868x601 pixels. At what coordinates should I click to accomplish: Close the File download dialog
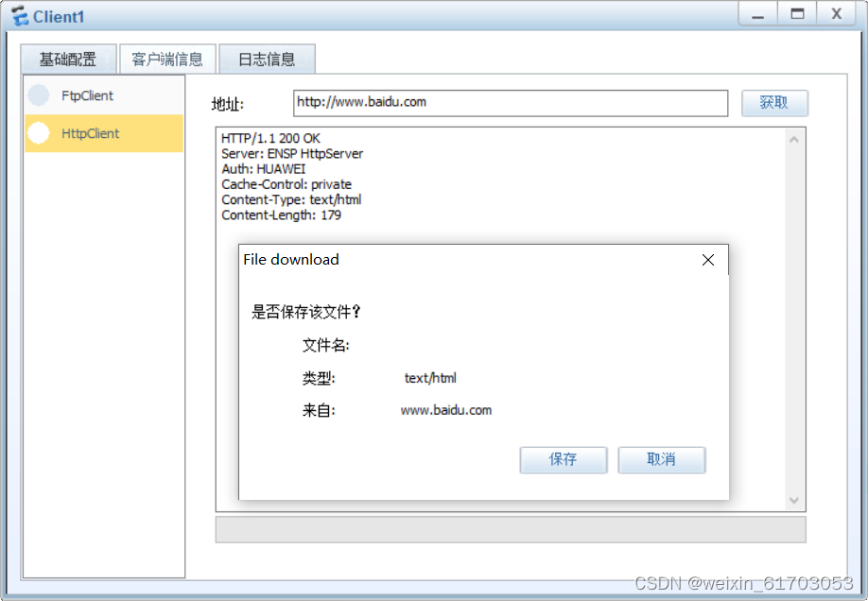[708, 260]
